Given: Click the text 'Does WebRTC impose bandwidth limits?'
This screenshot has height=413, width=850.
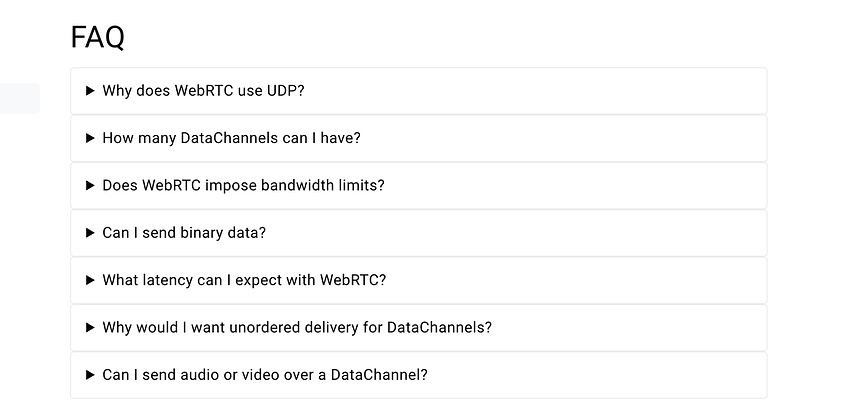Looking at the screenshot, I should 243,185.
